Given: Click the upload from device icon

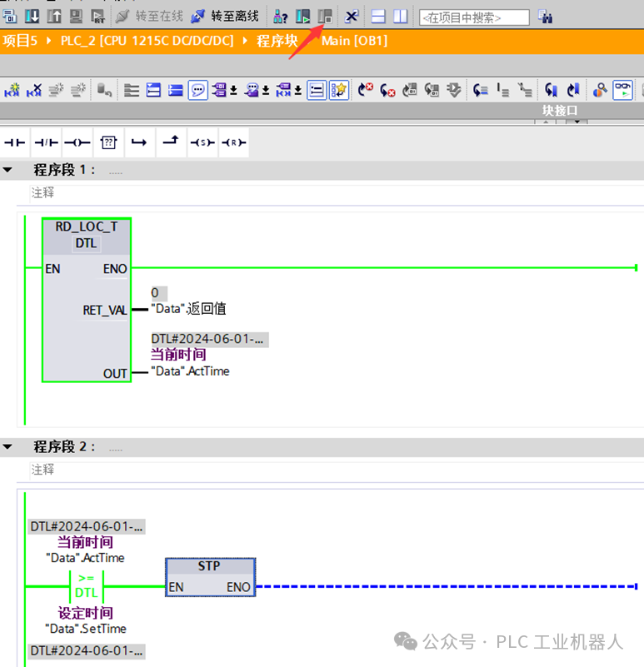Looking at the screenshot, I should [x=54, y=17].
